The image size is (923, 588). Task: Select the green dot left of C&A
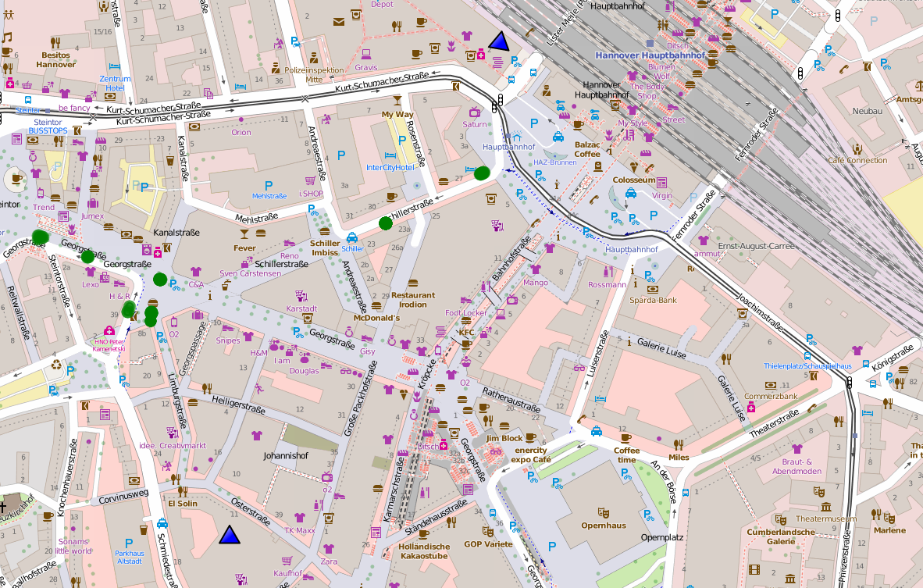(160, 280)
